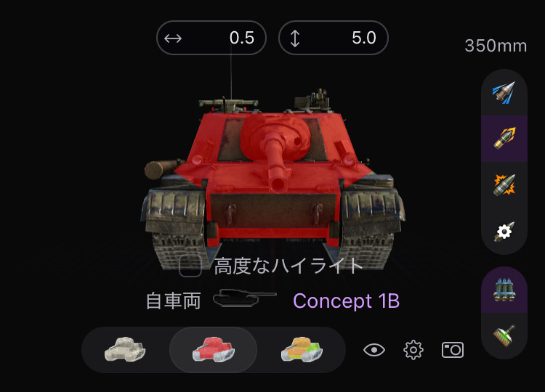Click the black tank silhouette icon

(x=244, y=298)
